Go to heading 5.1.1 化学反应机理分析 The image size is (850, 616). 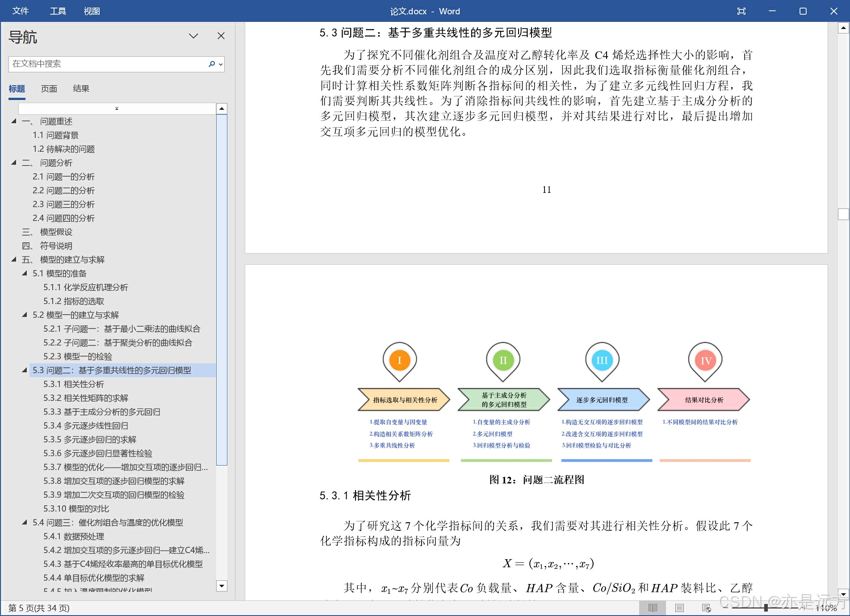tap(86, 287)
